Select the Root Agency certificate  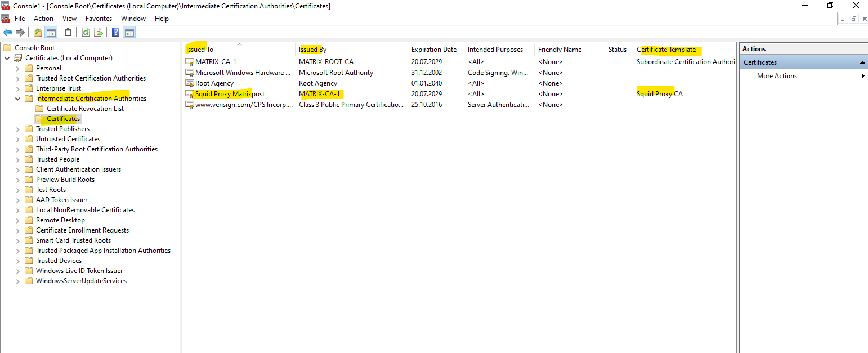(214, 83)
